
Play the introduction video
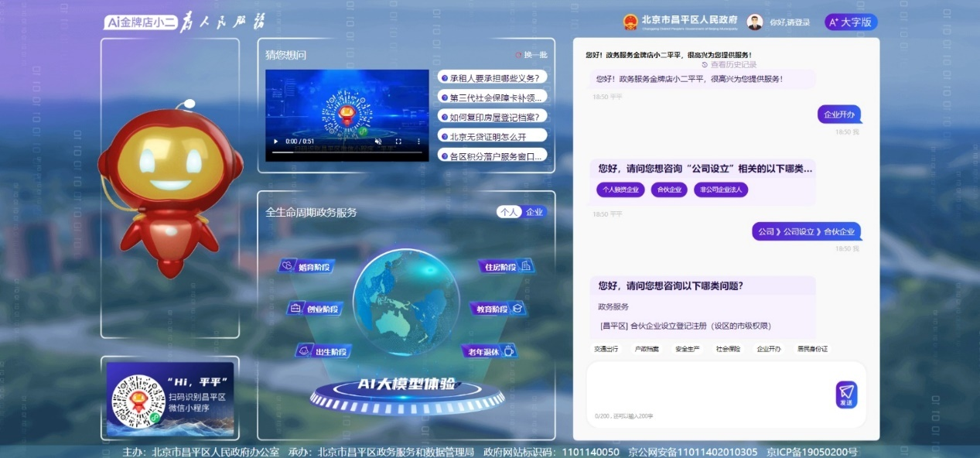274,142
